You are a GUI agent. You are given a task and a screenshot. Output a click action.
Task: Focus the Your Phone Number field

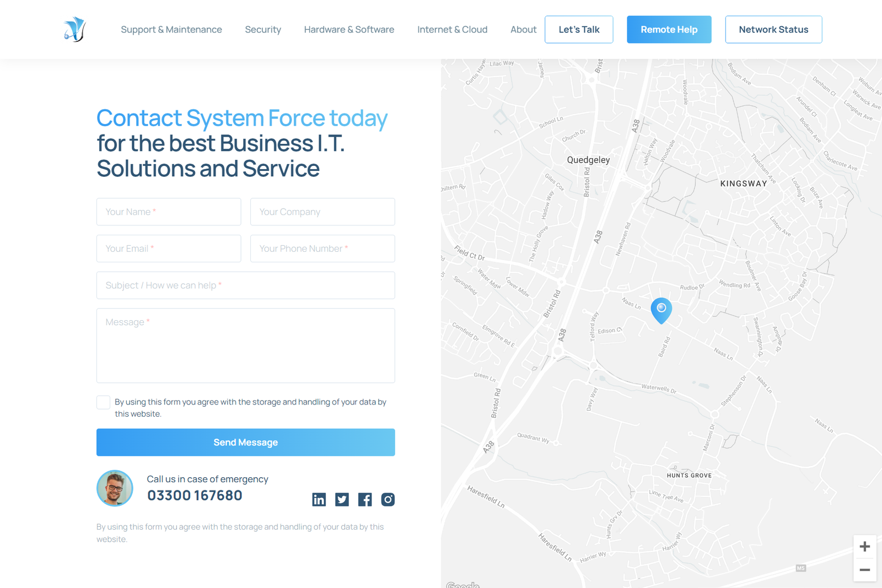click(x=322, y=249)
